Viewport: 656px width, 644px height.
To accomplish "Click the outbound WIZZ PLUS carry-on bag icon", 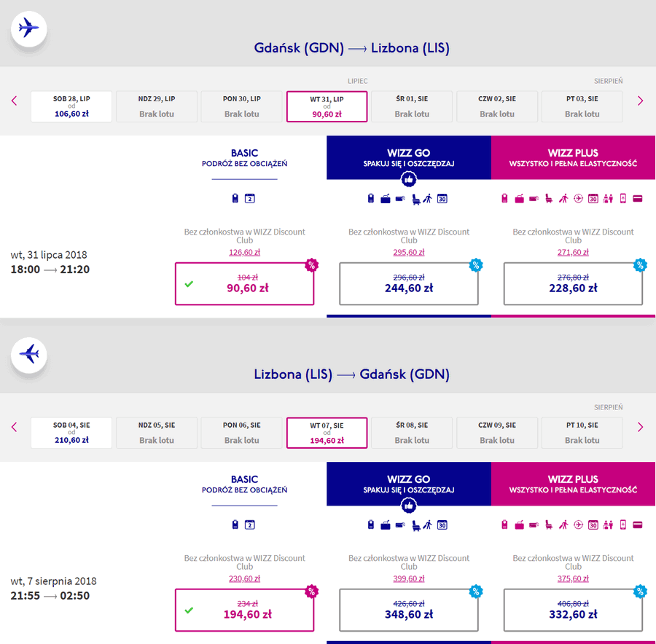I will (504, 199).
